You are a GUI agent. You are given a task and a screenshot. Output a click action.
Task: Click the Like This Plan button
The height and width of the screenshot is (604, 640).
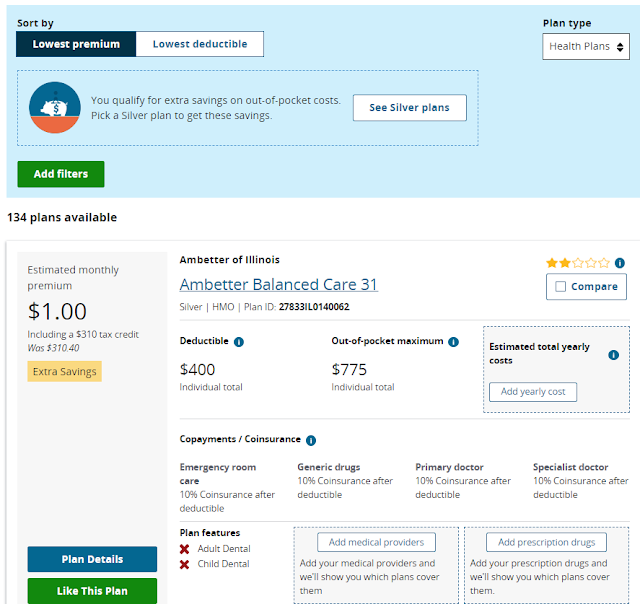[x=92, y=591]
